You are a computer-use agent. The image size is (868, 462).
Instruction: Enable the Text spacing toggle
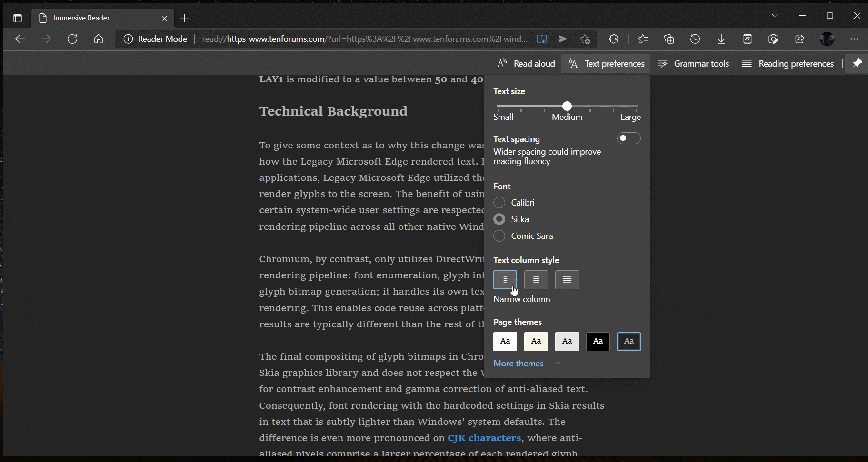tap(629, 138)
